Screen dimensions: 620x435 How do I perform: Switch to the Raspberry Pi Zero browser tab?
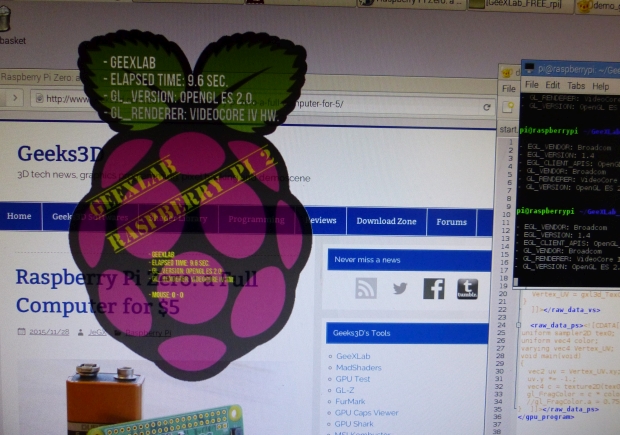point(40,77)
